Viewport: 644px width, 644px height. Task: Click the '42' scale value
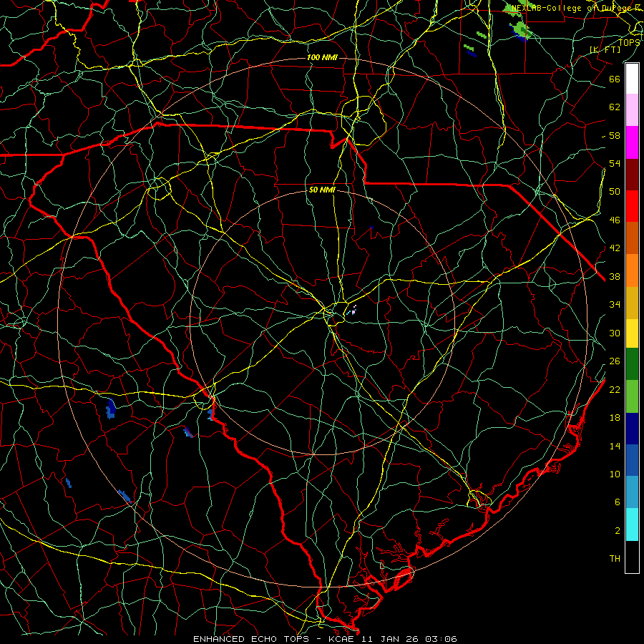point(615,248)
